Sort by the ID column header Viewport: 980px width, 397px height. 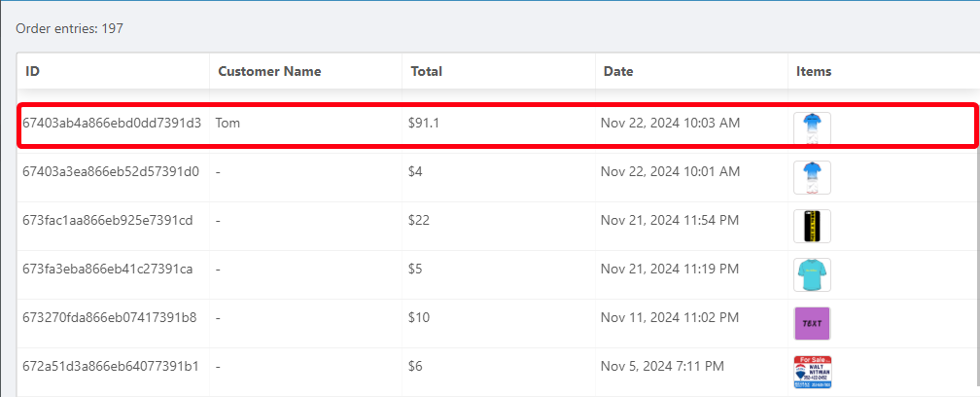tap(32, 71)
